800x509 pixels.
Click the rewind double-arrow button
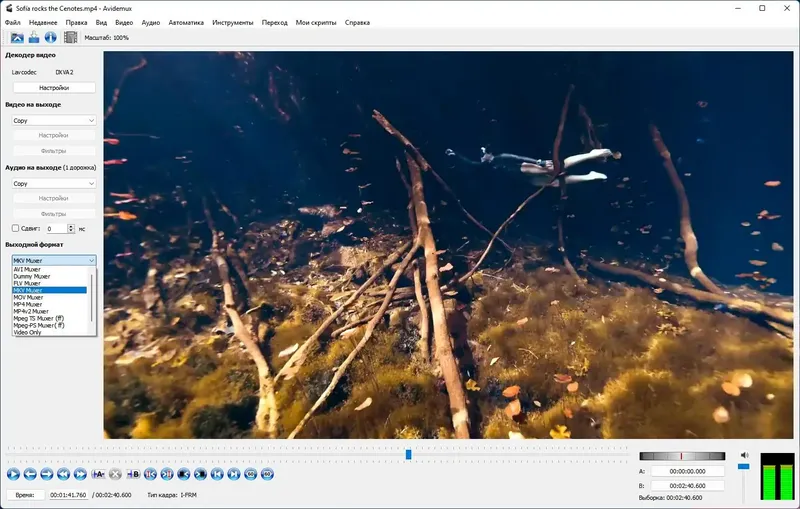64,474
